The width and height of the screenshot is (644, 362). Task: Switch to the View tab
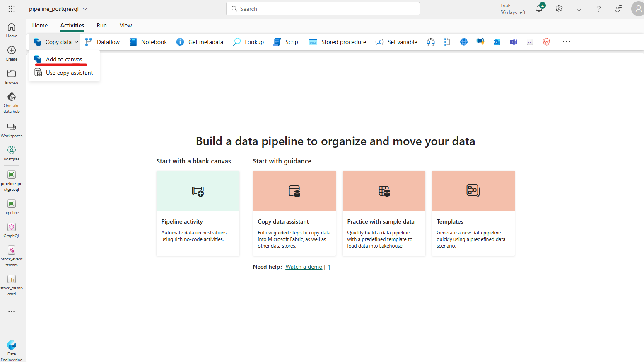(126, 25)
